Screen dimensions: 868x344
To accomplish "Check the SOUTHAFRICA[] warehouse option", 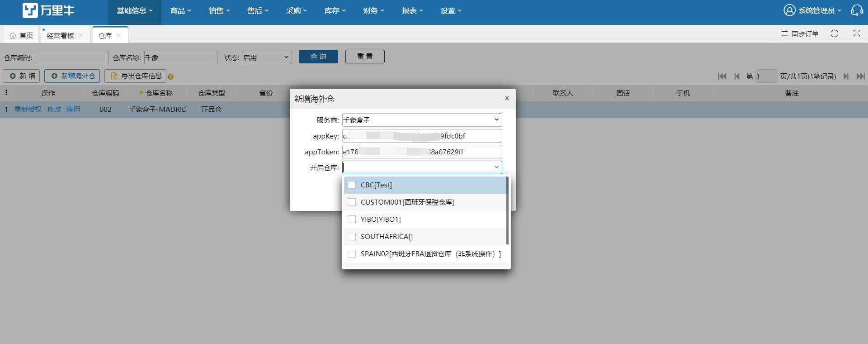I will point(352,236).
